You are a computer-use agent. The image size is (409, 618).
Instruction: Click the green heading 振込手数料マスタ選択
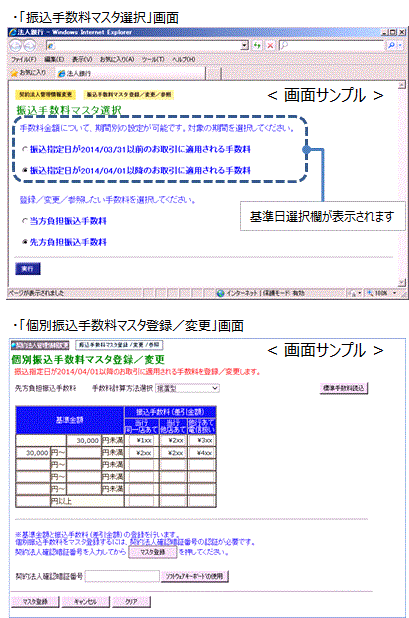(x=69, y=110)
